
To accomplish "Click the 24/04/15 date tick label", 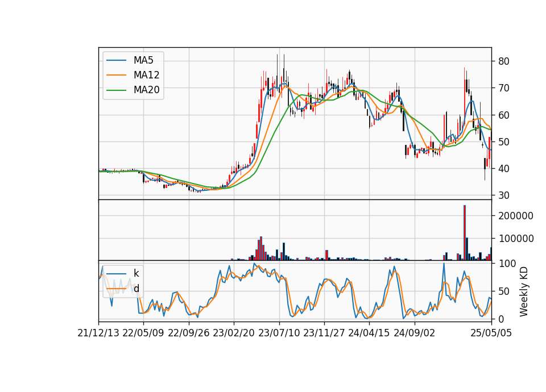I will point(369,333).
